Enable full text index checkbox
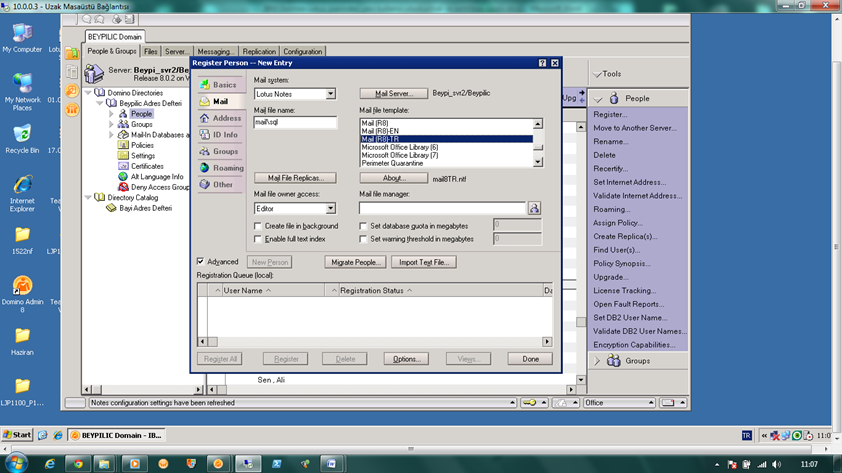The image size is (842, 473). pos(258,239)
